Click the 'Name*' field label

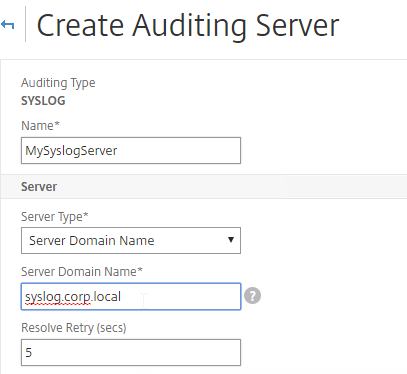(40, 126)
